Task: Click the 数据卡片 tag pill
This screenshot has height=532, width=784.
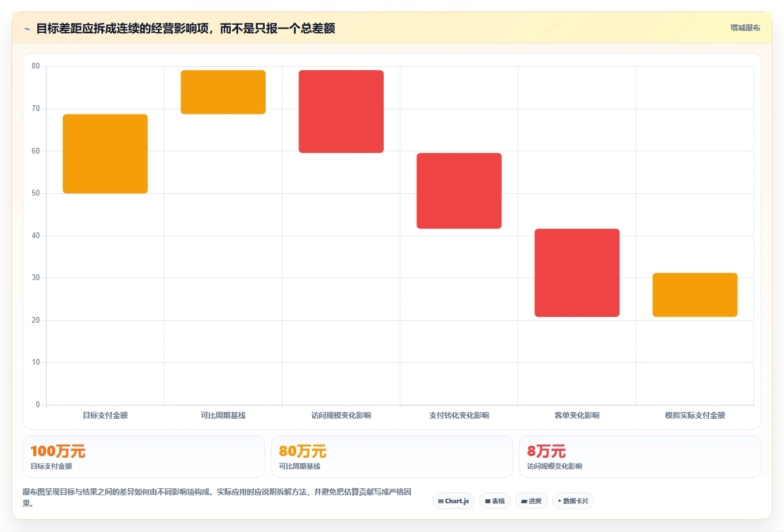Action: [573, 501]
